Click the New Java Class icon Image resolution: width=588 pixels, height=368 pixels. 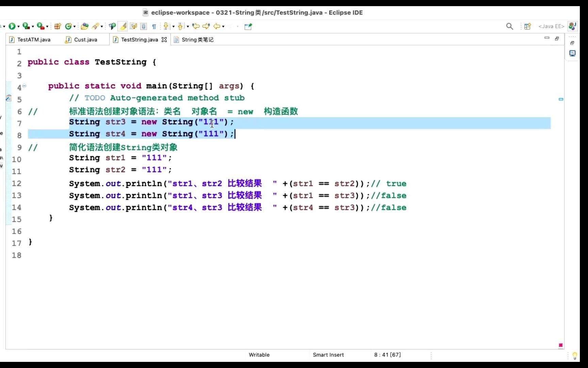pyautogui.click(x=68, y=26)
